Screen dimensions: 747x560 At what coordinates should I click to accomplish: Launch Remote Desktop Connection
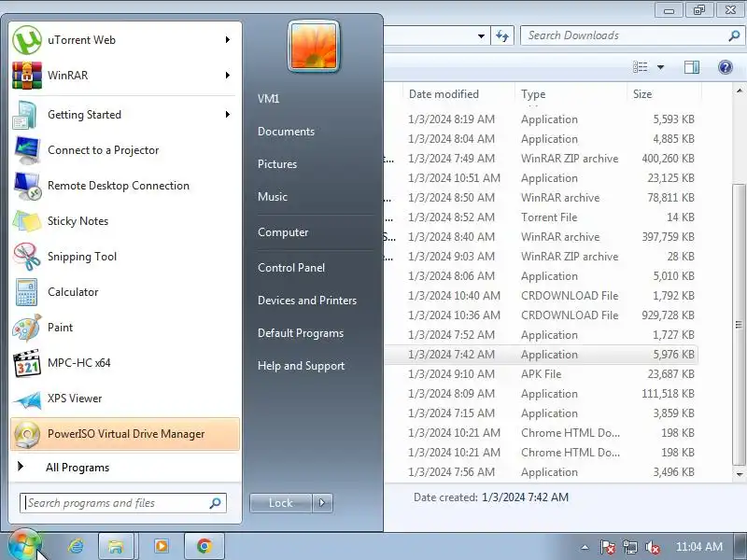point(125,186)
